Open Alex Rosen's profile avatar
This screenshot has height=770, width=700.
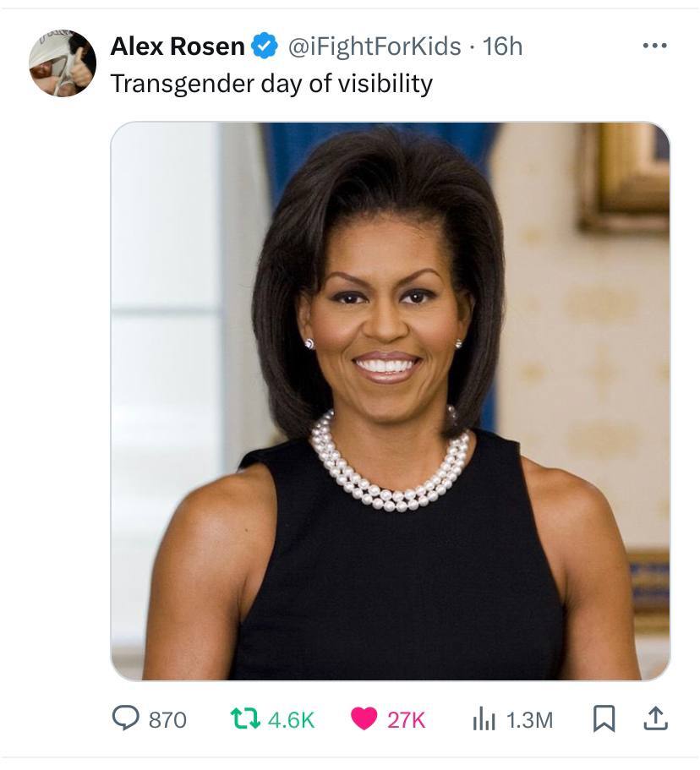pos(62,63)
